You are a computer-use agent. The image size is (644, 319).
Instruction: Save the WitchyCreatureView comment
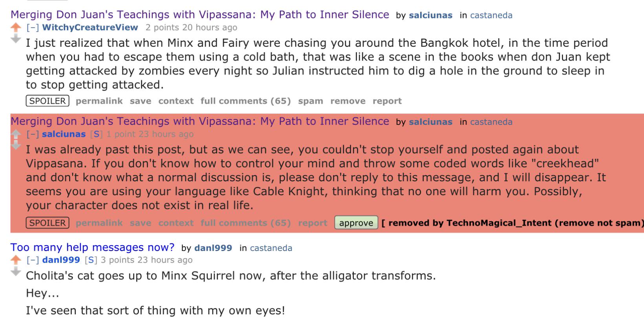pyautogui.click(x=140, y=101)
